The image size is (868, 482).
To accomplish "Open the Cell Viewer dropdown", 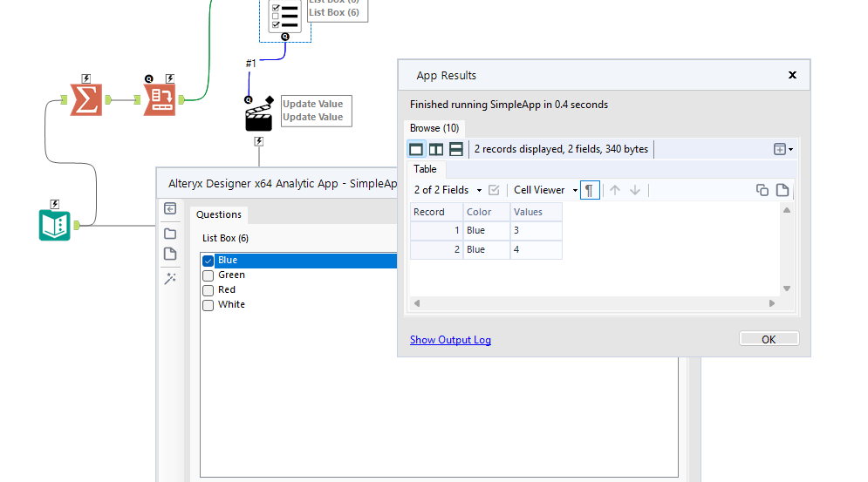I will tap(546, 190).
